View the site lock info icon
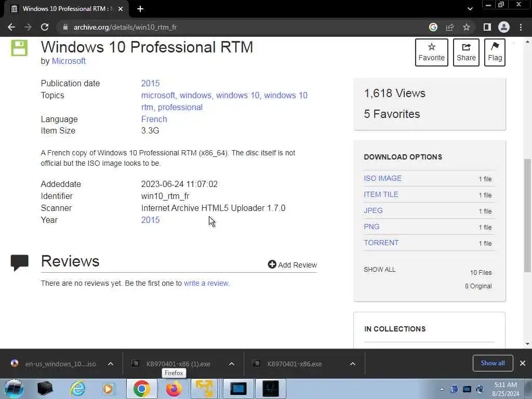Screen dimensions: 532x399 tap(65, 27)
